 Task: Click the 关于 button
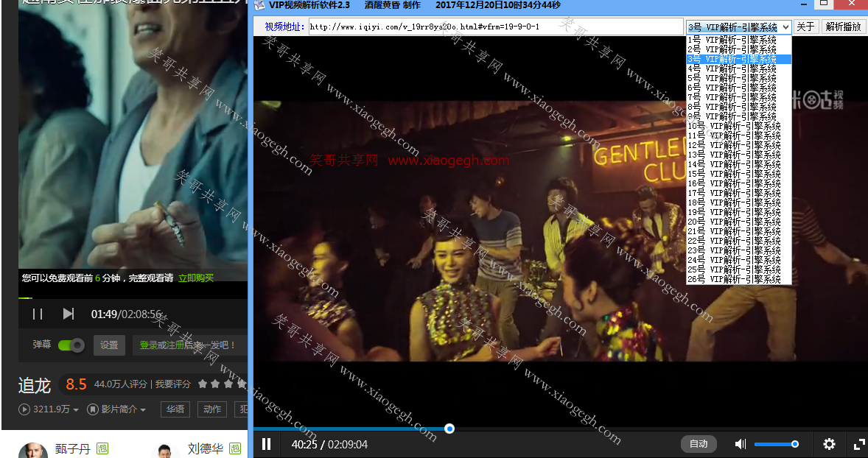coord(805,27)
